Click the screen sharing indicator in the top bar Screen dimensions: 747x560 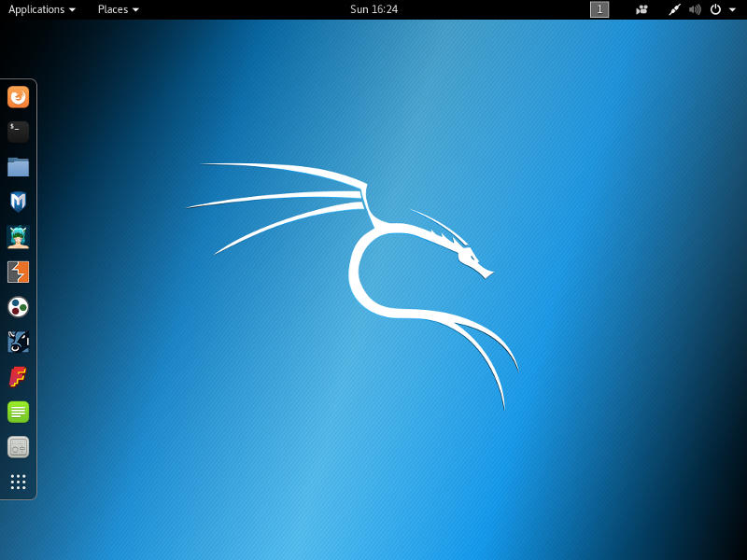pos(641,9)
